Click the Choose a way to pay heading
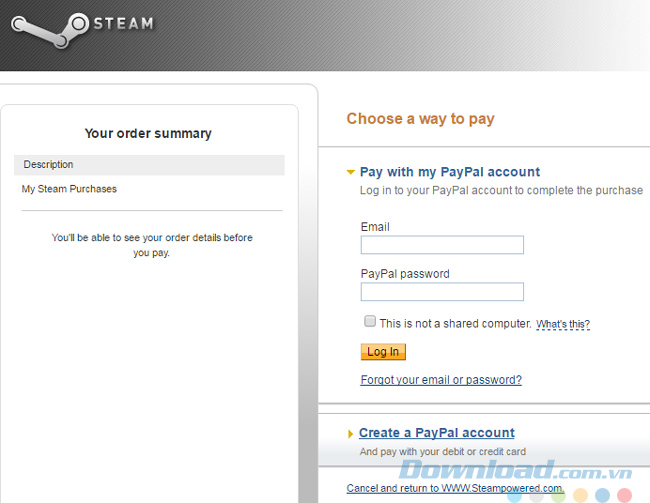 pos(420,119)
